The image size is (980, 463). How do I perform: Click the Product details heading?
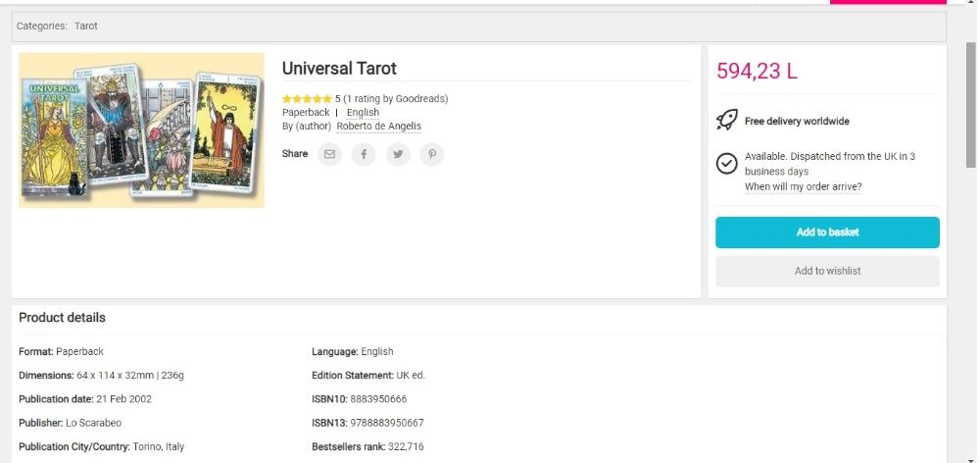pyautogui.click(x=62, y=317)
